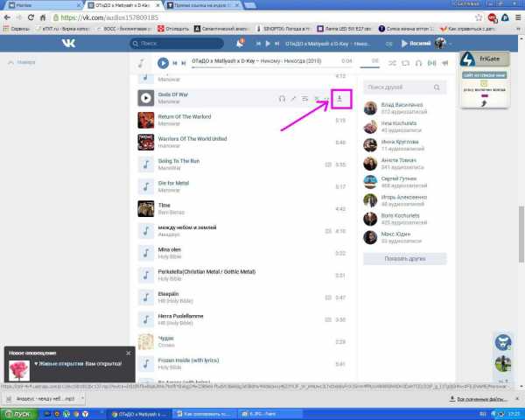Click the friends search field in right sidebar
This screenshot has width=525, height=420.
[x=405, y=87]
